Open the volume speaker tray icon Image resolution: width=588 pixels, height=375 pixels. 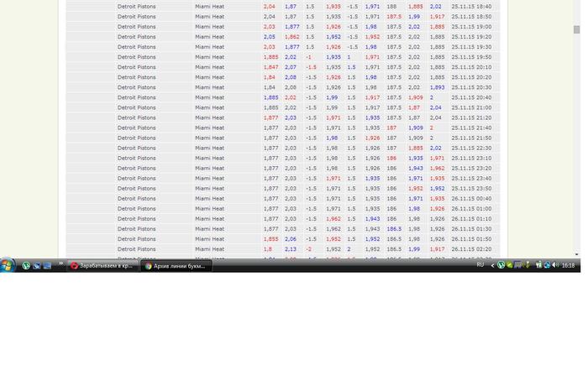tap(555, 265)
